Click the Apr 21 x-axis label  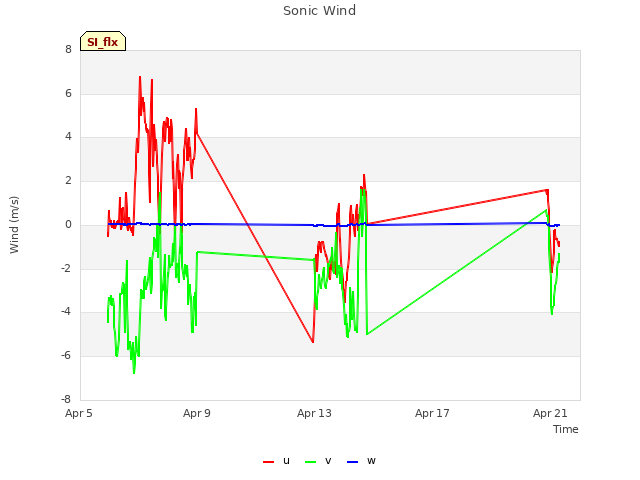point(550,413)
